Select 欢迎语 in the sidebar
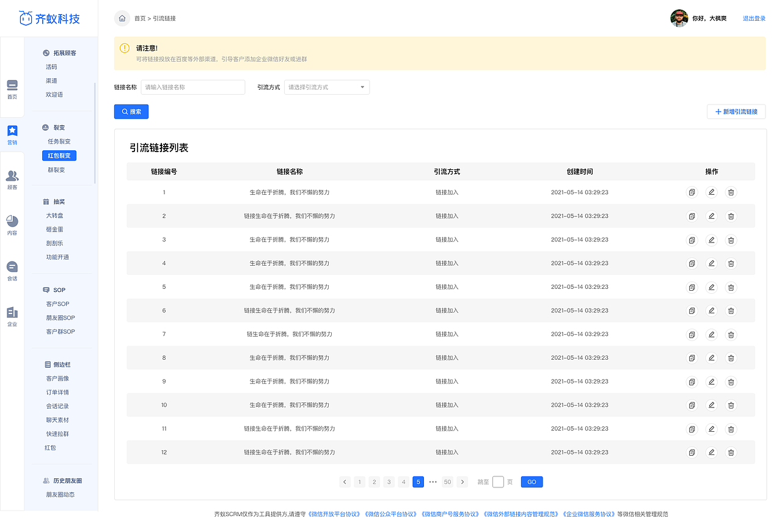The image size is (782, 532). pyautogui.click(x=54, y=95)
